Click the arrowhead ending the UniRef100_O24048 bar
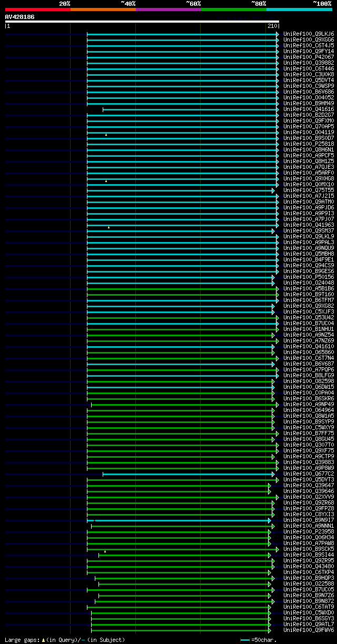Image resolution: width=337 pixels, height=644 pixels. pyautogui.click(x=273, y=283)
